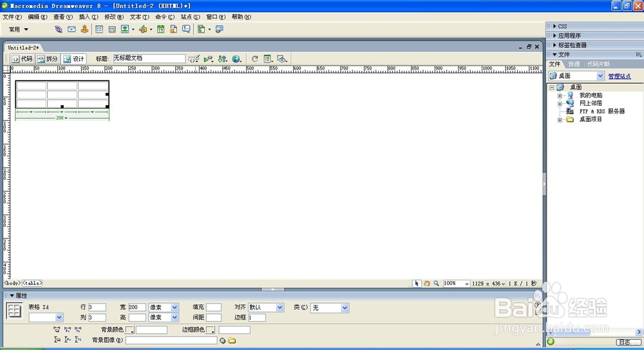The height and width of the screenshot is (350, 644).
Task: Open the 文件 menu
Action: (x=12, y=17)
